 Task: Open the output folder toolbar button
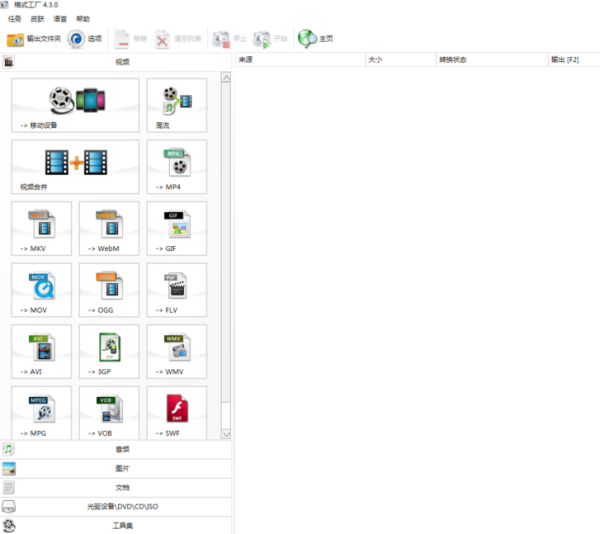pos(34,39)
